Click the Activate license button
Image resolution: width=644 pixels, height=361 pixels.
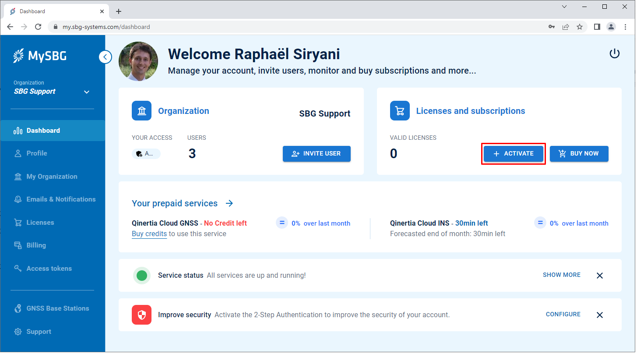(514, 154)
